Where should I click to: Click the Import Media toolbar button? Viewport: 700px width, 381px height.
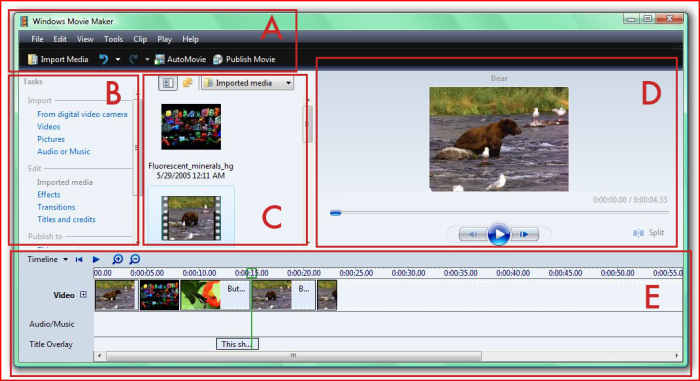[58, 59]
